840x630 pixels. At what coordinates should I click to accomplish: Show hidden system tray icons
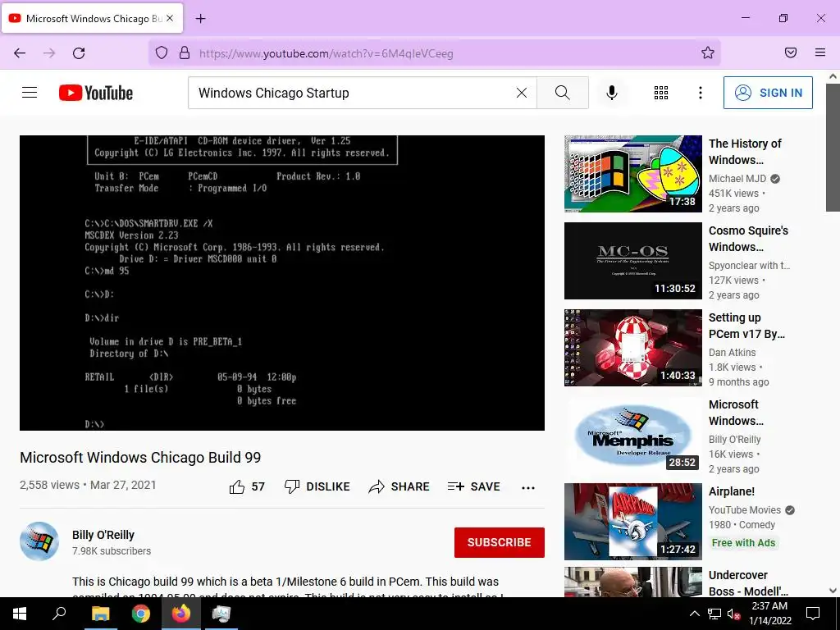pyautogui.click(x=694, y=614)
